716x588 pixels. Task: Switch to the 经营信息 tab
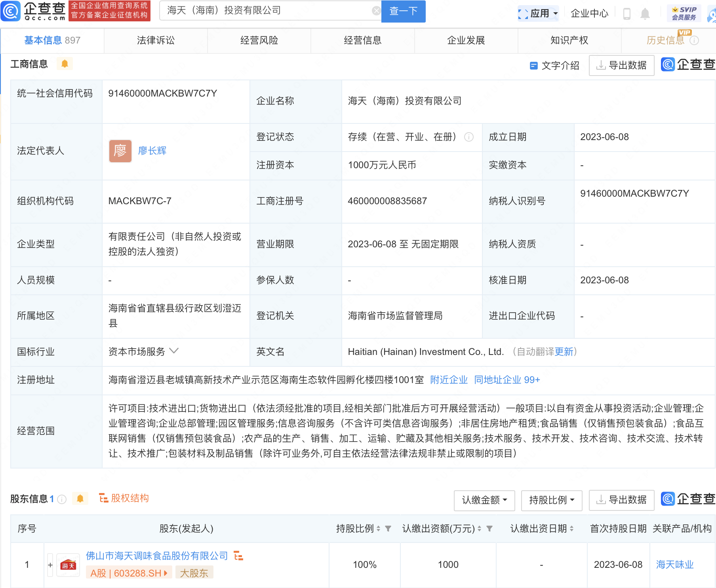pos(362,40)
